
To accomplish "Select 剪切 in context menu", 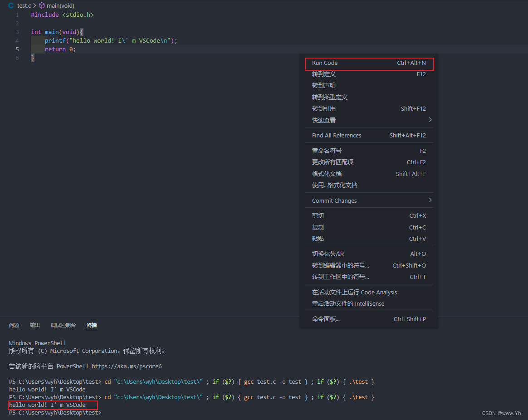I will (x=369, y=216).
